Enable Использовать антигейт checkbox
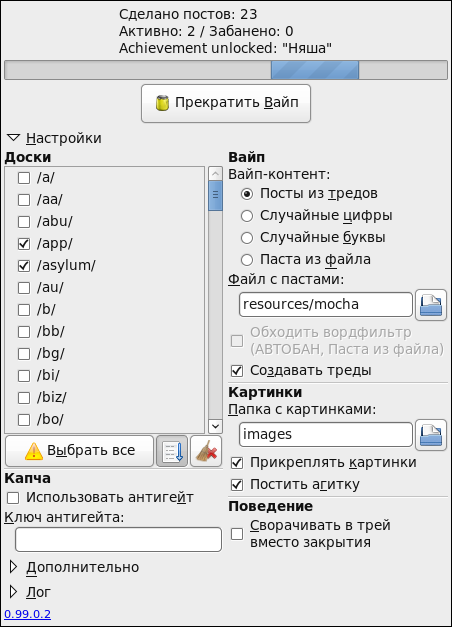The image size is (452, 627). (x=13, y=498)
